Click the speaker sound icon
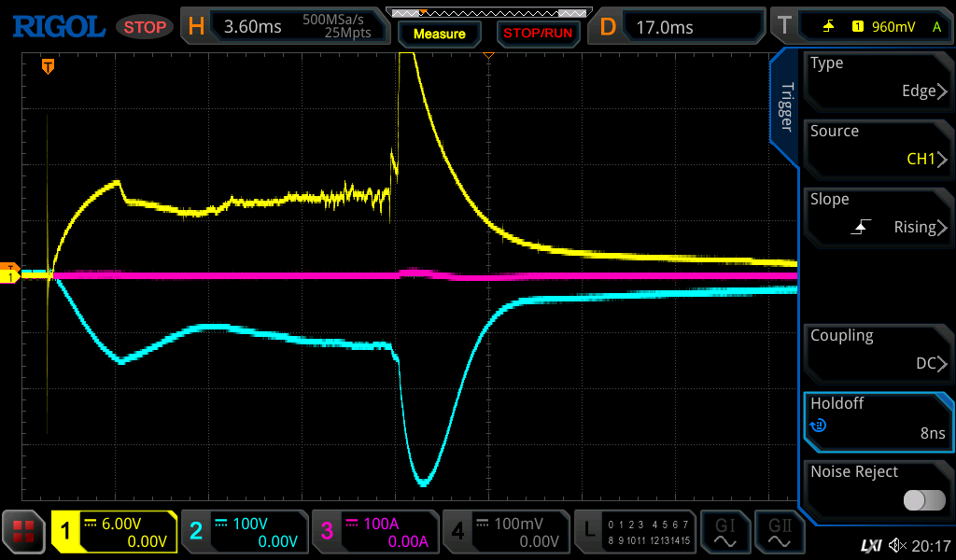Screen dimensions: 956x560 tap(897, 545)
